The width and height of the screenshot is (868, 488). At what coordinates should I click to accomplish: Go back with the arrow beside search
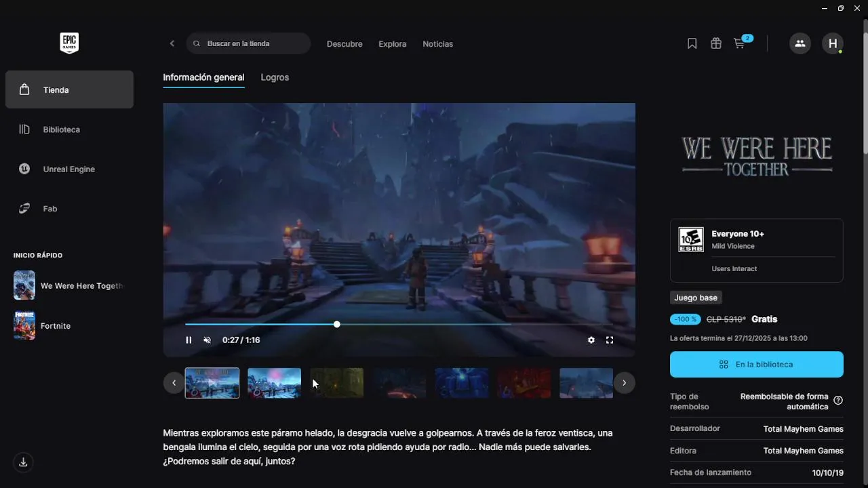[172, 43]
